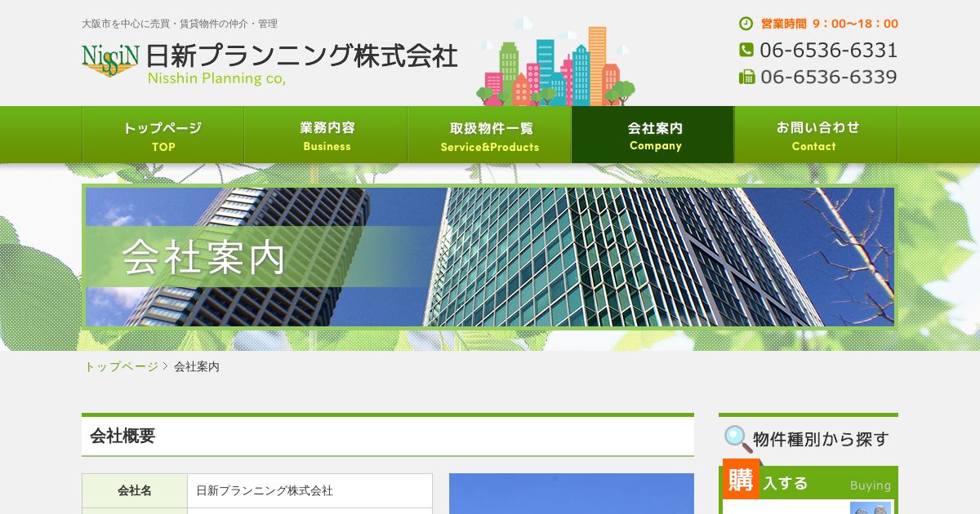The image size is (980, 514).
Task: Click the 物件種別から探す sidebar heading
Action: pos(821,439)
